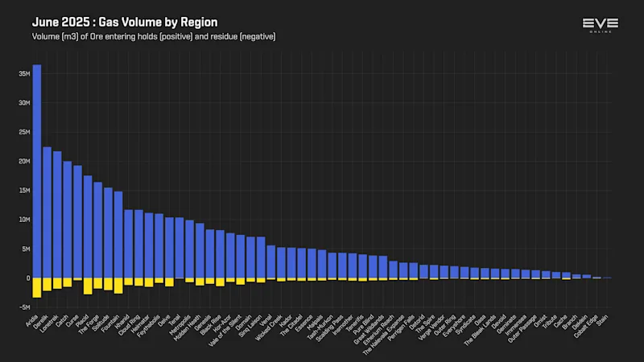Click the 'Derelik' x-axis label
644x362 pixels.
(41, 323)
